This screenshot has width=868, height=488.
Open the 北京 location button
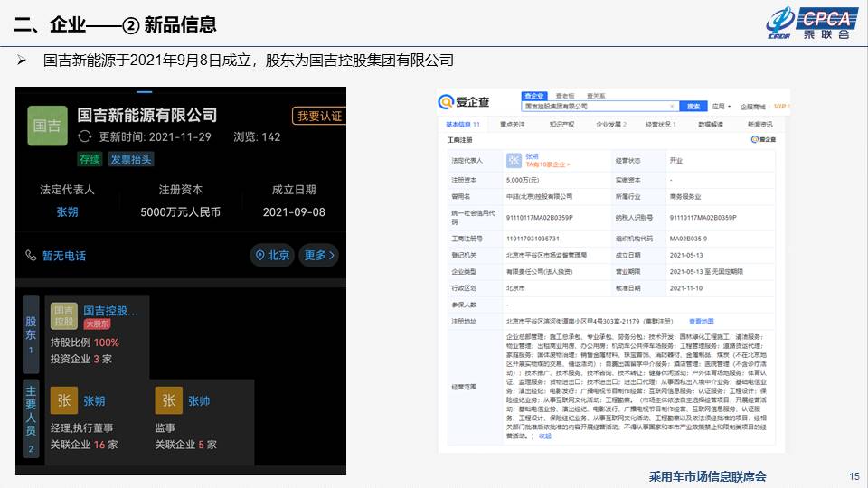click(272, 255)
